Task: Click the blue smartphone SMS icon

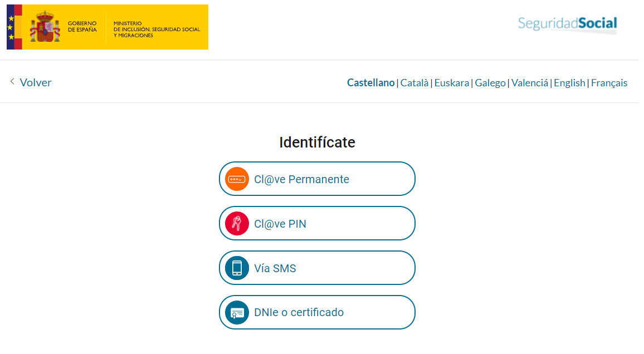Action: 237,268
